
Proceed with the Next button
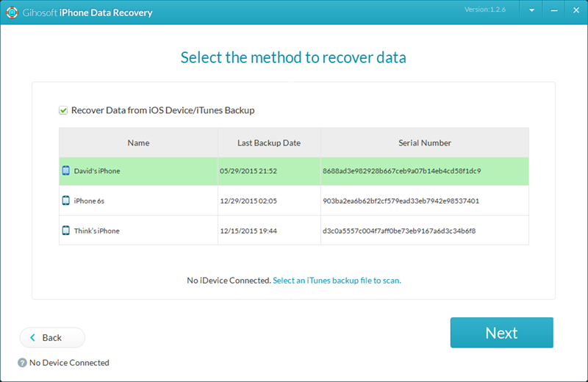pos(502,333)
